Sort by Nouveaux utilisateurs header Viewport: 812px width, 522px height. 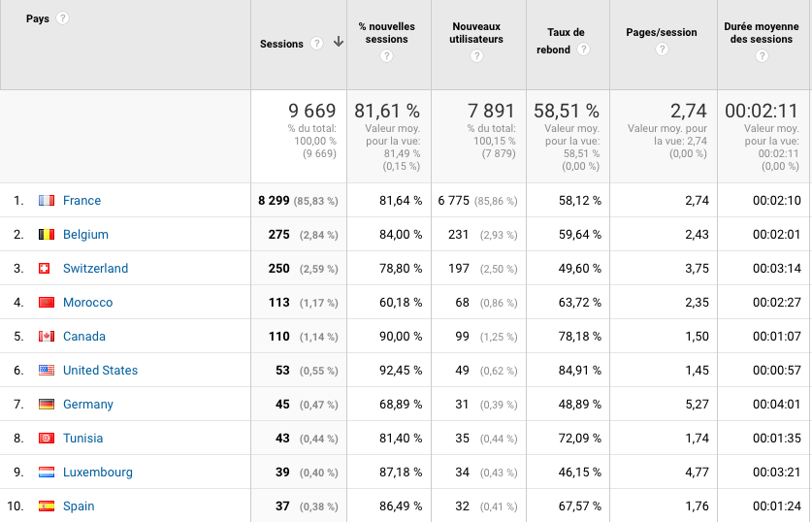[x=476, y=33]
